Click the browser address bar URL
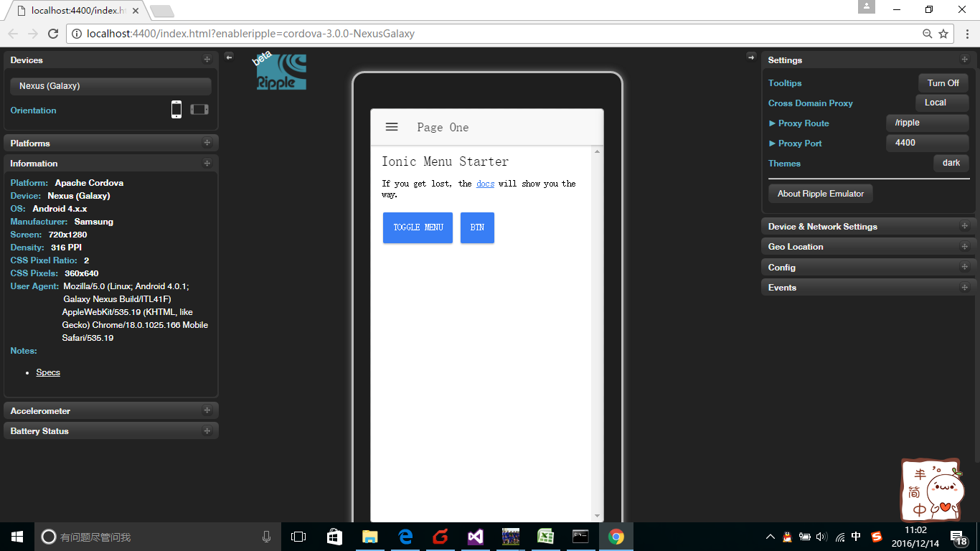The height and width of the screenshot is (551, 980). pos(250,34)
